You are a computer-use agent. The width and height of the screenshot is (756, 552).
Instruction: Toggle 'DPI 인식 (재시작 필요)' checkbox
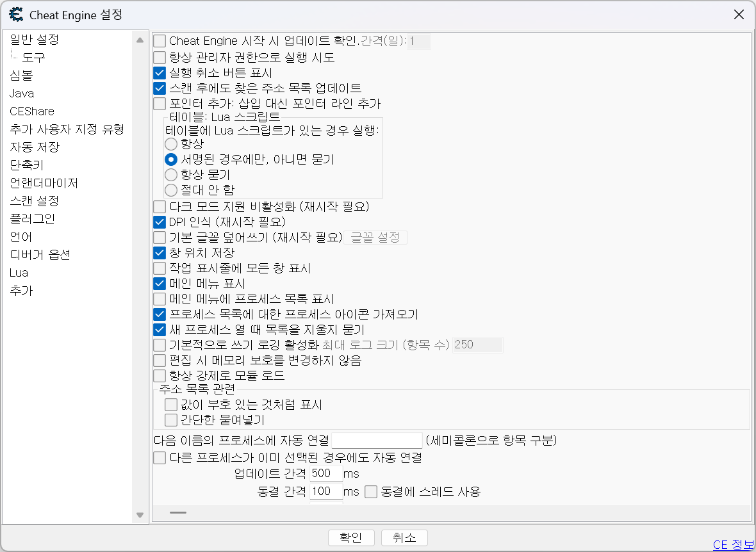[160, 222]
